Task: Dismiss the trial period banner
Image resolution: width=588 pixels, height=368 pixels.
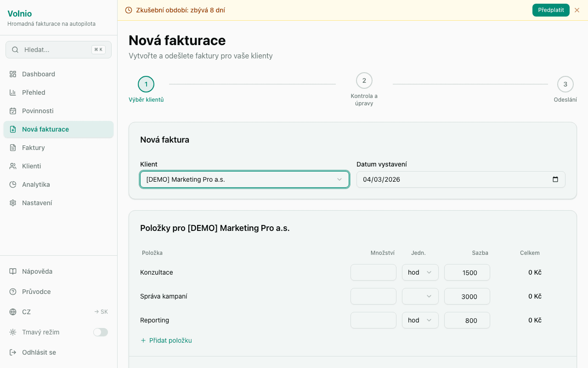Action: coord(577,10)
